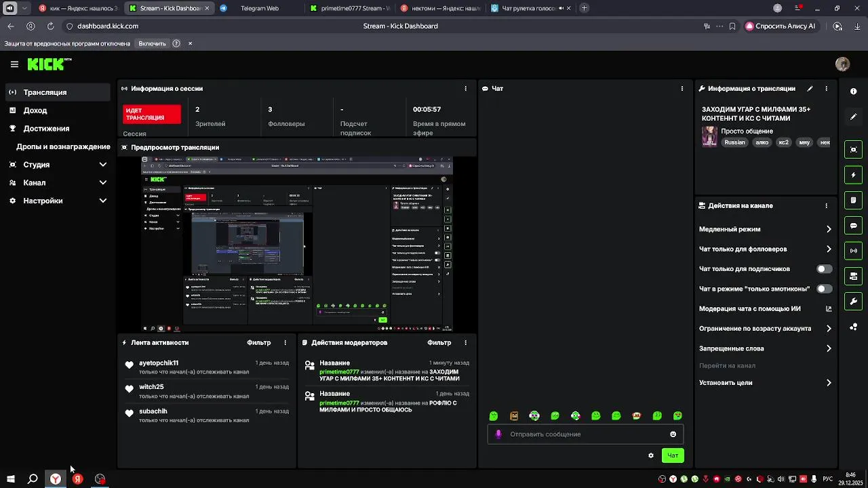Open chat panel three-dot options

click(682, 89)
